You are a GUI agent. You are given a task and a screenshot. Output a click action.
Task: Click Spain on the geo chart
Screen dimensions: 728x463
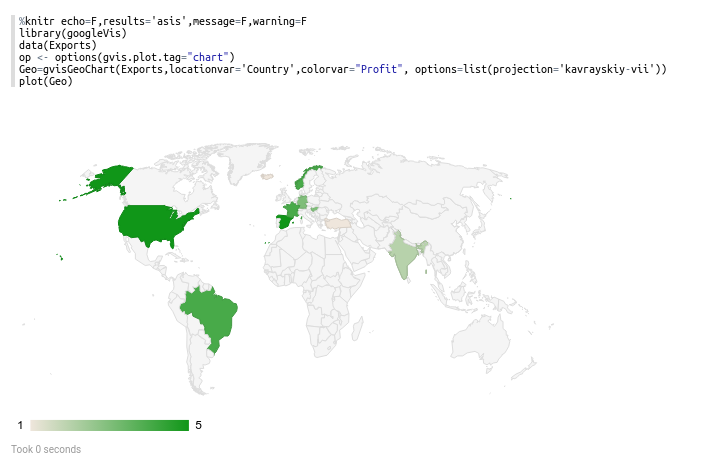tap(285, 221)
